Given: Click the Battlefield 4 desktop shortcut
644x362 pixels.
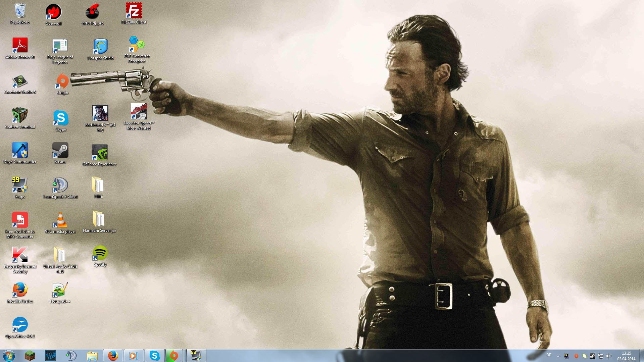Looking at the screenshot, I should (x=100, y=114).
